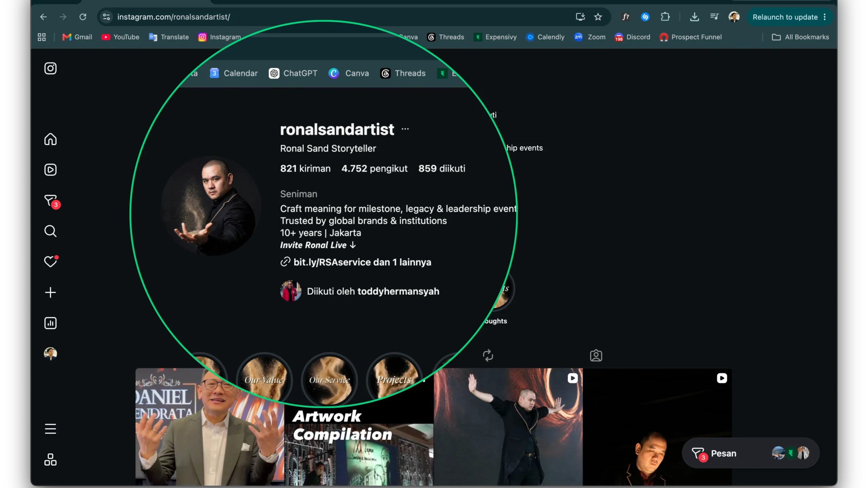Image resolution: width=868 pixels, height=488 pixels.
Task: Open Discord bookmark
Action: 632,37
